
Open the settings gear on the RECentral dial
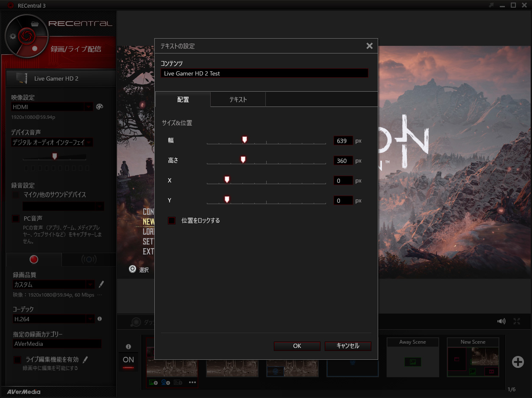(x=13, y=36)
